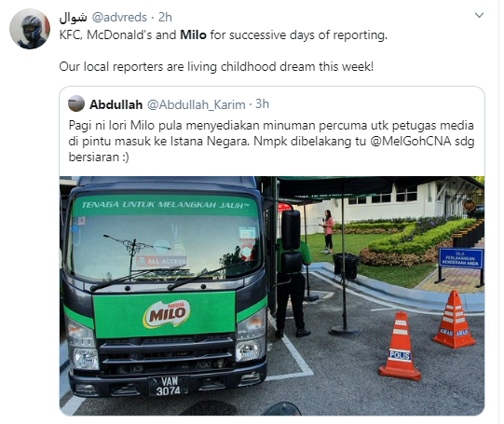Open the 3h timestamp of the quoted tweet
The height and width of the screenshot is (424, 504).
pos(263,104)
